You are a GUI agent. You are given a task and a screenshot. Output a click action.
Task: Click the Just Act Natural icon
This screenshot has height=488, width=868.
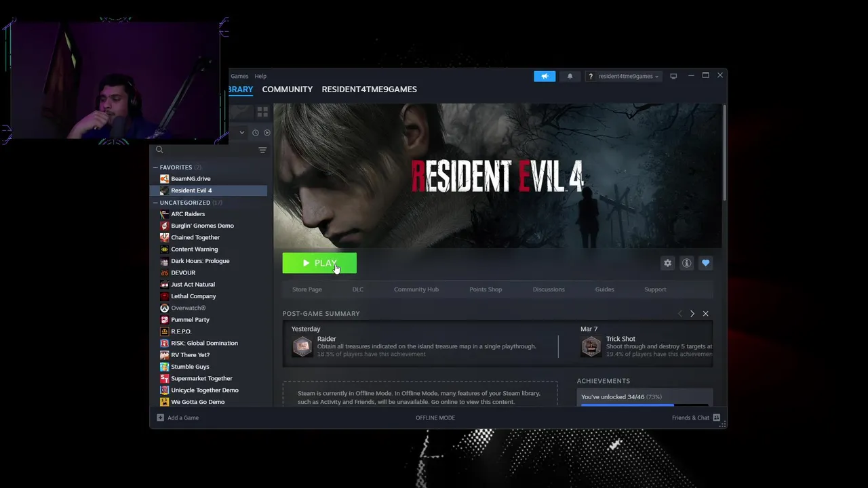tap(164, 285)
